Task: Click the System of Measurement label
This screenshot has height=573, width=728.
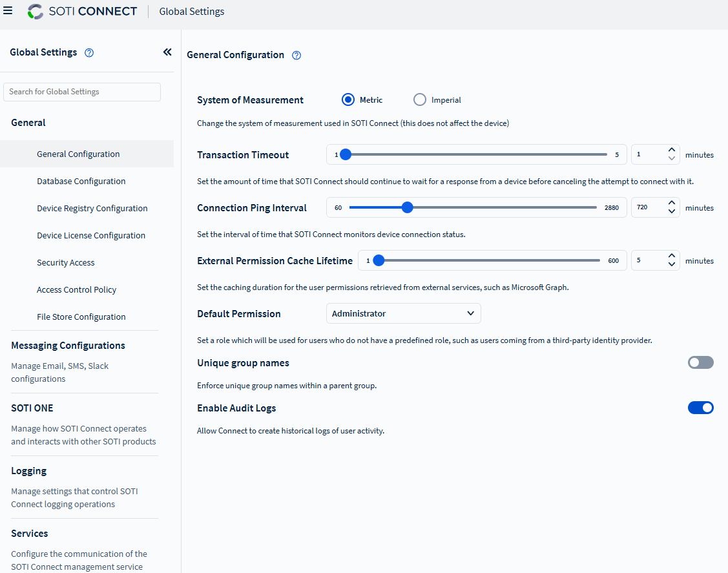Action: pyautogui.click(x=250, y=100)
